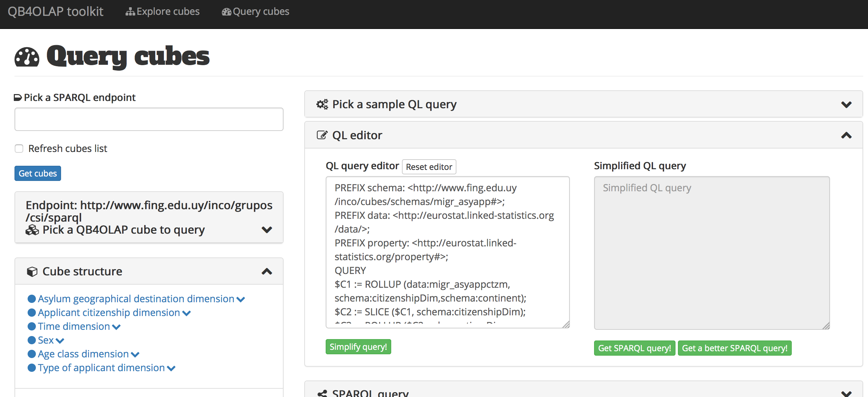Expand the Applicant citizenship dimension
868x397 pixels.
point(186,313)
